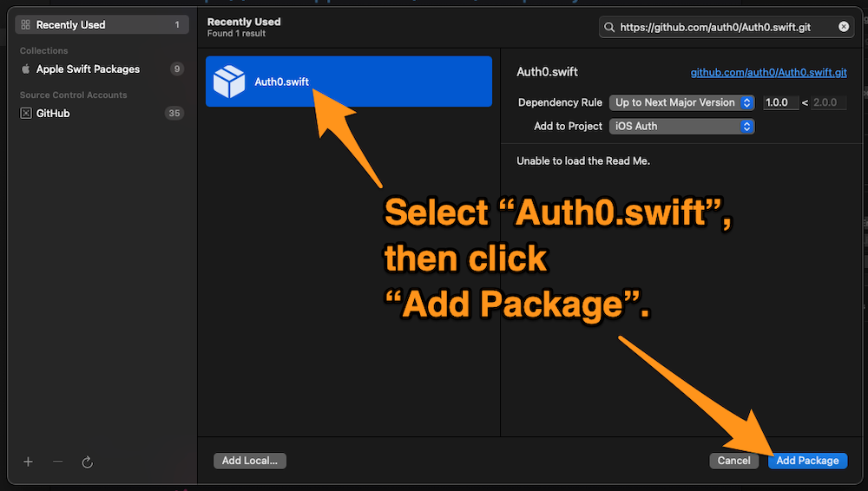This screenshot has width=868, height=491.
Task: Click the Collections section header
Action: 43,50
